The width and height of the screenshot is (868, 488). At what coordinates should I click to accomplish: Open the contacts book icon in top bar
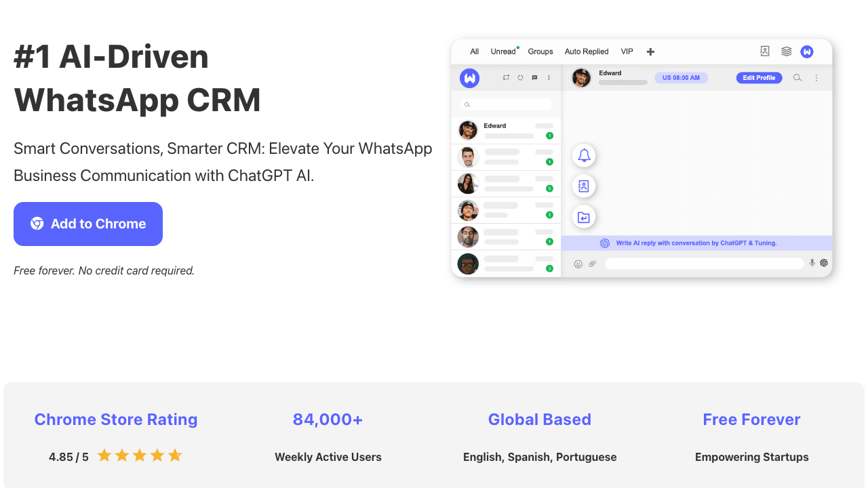point(765,51)
